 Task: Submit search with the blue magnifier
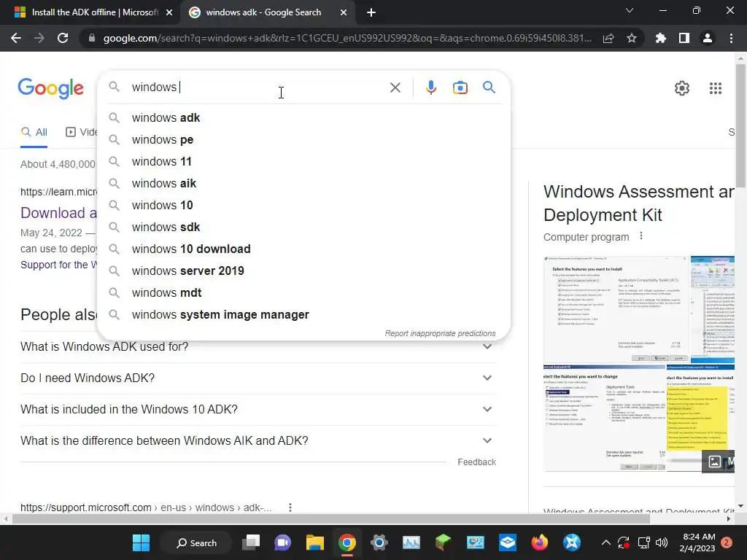489,87
